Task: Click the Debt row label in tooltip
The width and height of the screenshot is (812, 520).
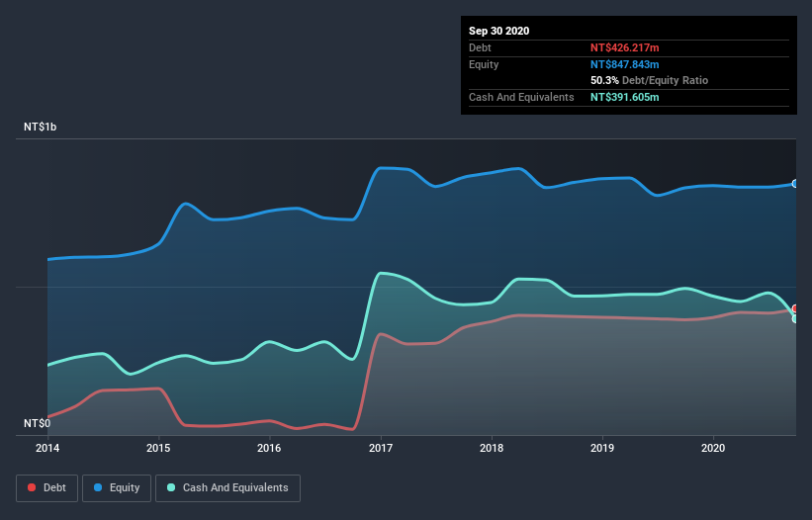Action: [480, 47]
